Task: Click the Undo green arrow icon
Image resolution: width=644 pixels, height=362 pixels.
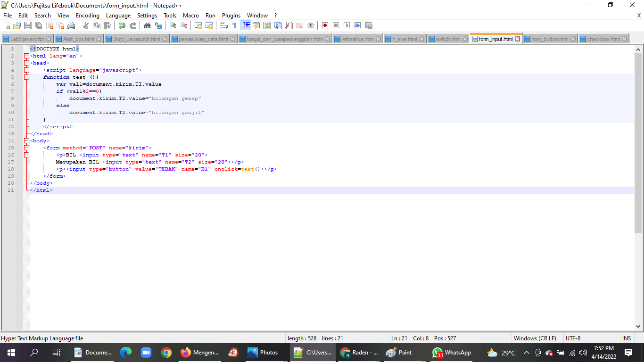Action: coord(122,25)
